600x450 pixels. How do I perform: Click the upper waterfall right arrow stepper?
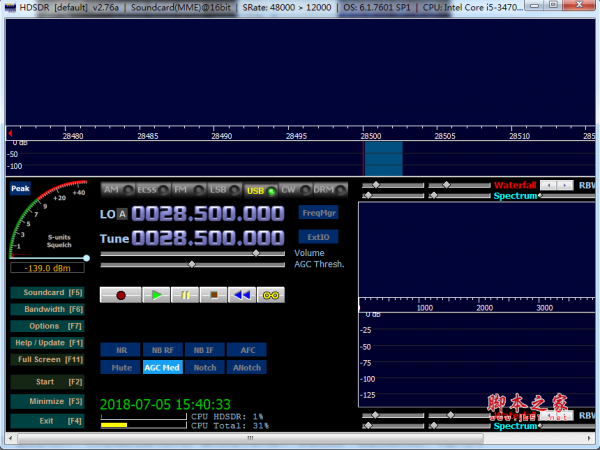click(565, 185)
